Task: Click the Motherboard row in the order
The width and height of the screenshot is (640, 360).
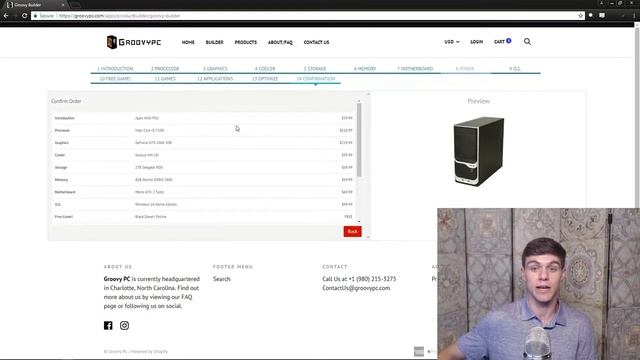Action: pyautogui.click(x=203, y=192)
